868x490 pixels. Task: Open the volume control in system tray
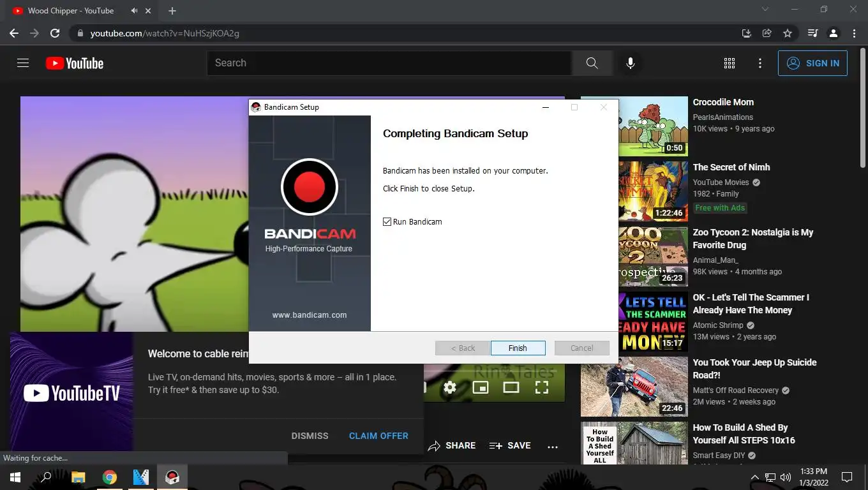click(x=786, y=477)
